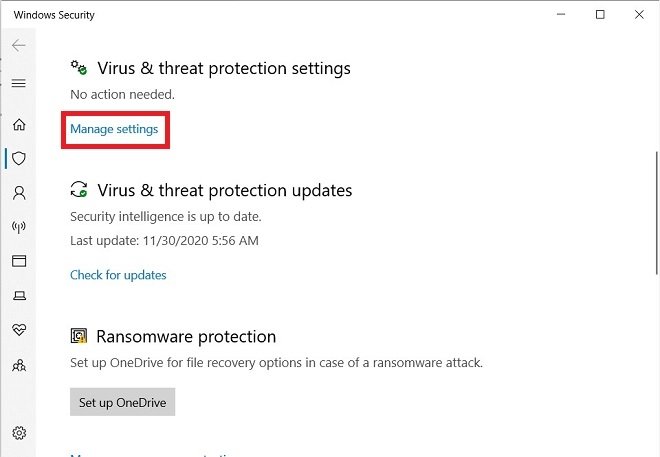
Task: Minimize the Windows Security window
Action: pos(561,15)
